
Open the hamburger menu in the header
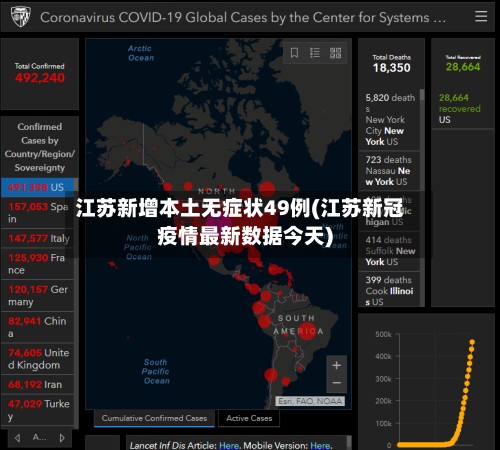481,16
